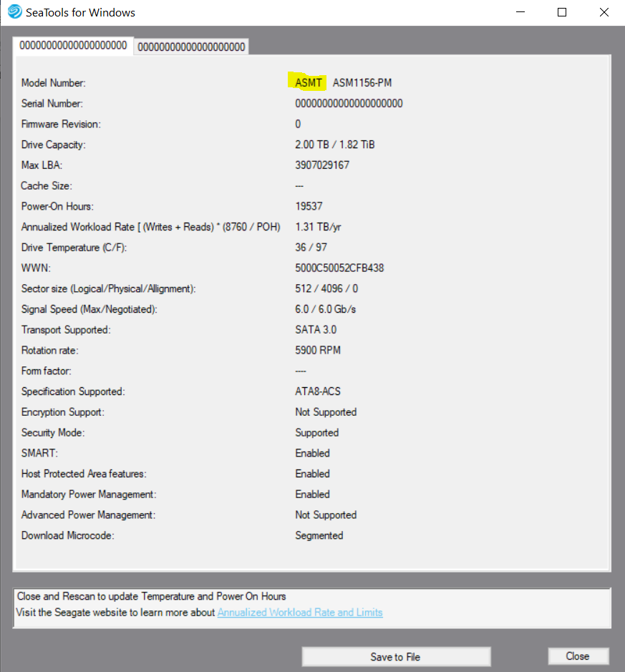Click the Annualized Workload Rate formula label
Viewport: 625px width, 672px height.
[x=151, y=227]
